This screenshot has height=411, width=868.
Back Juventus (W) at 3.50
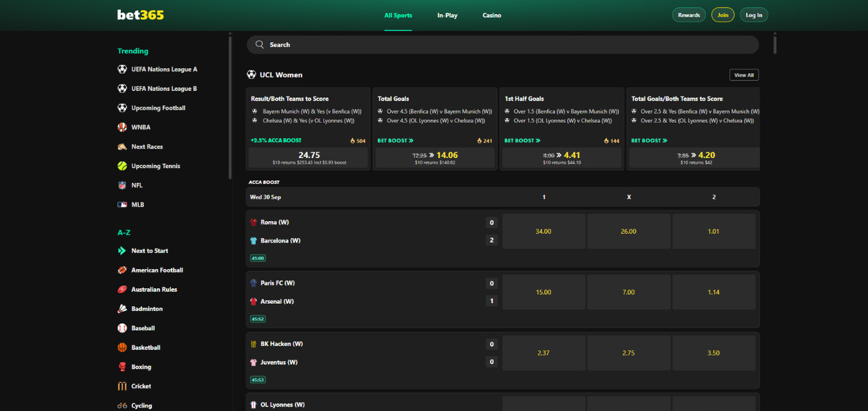tap(714, 353)
